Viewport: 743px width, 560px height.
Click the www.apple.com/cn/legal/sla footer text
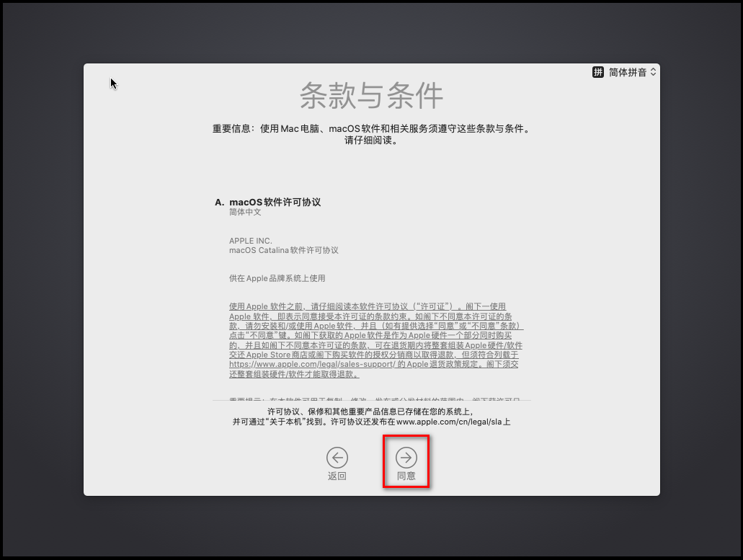449,422
